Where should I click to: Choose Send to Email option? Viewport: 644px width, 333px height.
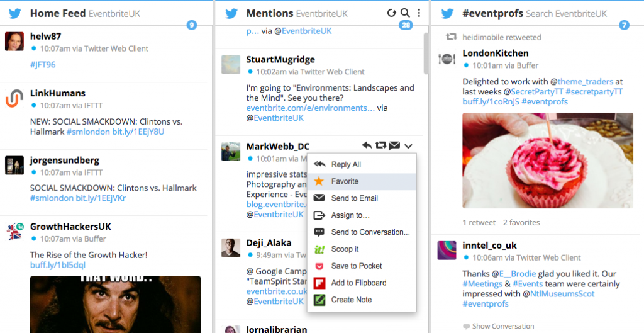coord(362,198)
